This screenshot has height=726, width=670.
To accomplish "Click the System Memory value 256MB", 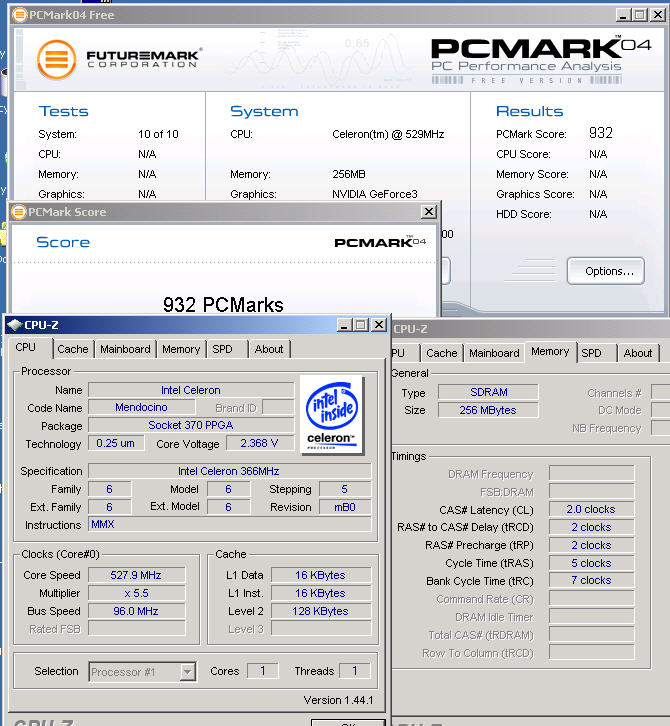I will click(x=349, y=174).
